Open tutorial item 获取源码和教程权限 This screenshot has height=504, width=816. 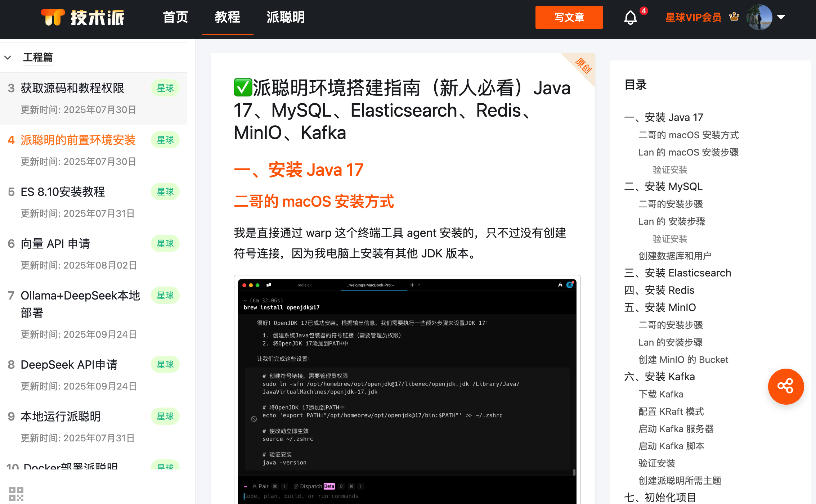coord(72,88)
